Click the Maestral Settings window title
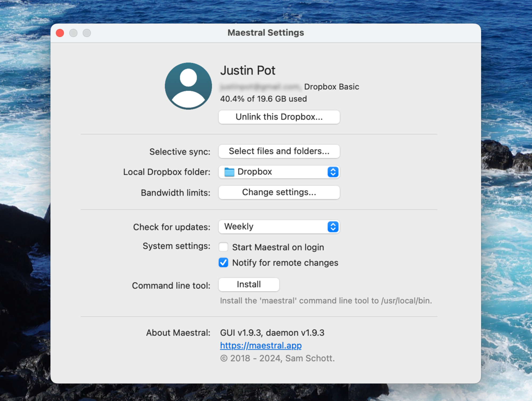 click(266, 32)
